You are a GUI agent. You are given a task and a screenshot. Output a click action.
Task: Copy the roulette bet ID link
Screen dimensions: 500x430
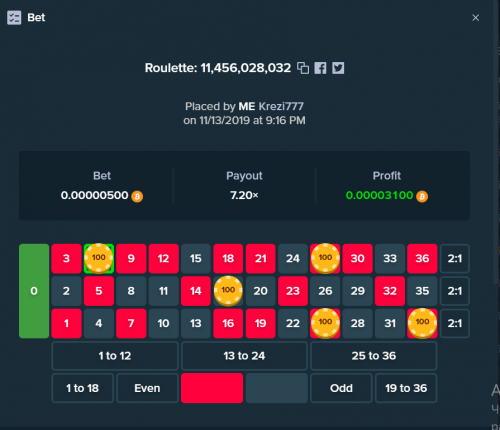point(303,68)
